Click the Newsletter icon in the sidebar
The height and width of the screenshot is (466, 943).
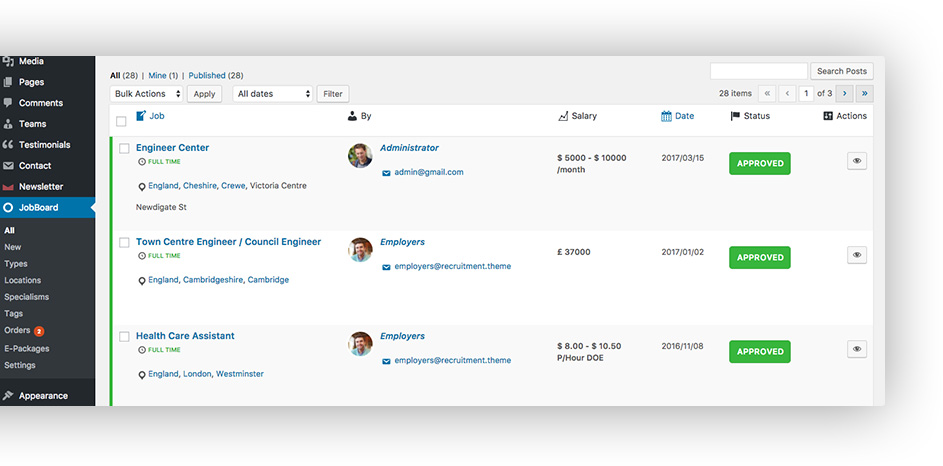tap(9, 187)
